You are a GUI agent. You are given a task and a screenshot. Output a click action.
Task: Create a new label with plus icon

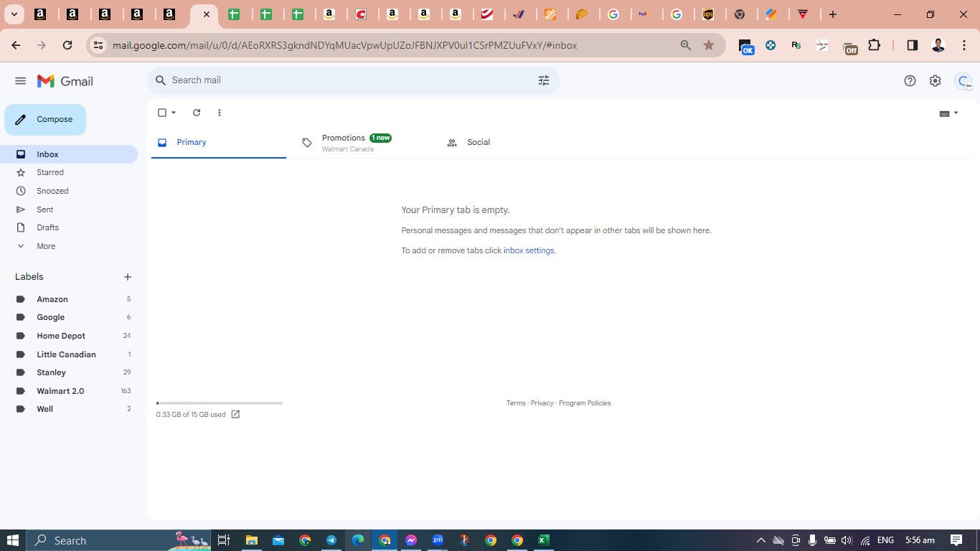(128, 277)
